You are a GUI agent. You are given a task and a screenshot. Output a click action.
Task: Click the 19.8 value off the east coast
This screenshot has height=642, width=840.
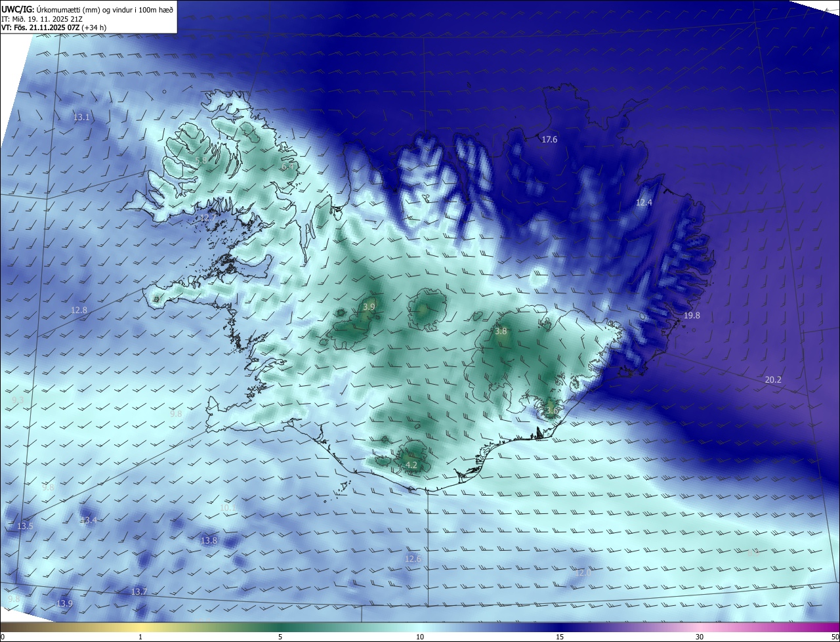point(692,316)
